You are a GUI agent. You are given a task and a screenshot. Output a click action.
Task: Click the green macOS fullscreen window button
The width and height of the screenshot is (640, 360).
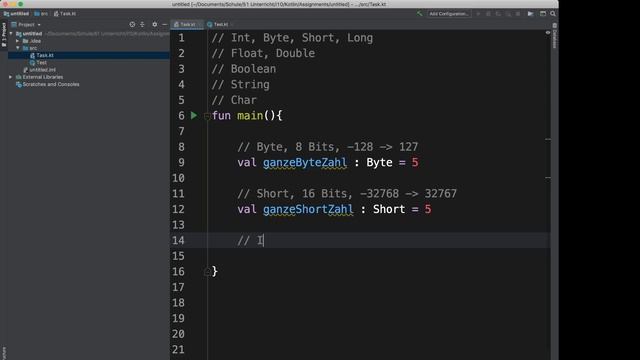coord(20,4)
